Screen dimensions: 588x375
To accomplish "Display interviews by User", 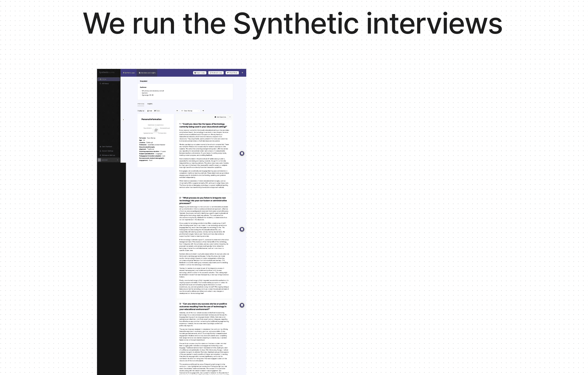I will (x=150, y=111).
